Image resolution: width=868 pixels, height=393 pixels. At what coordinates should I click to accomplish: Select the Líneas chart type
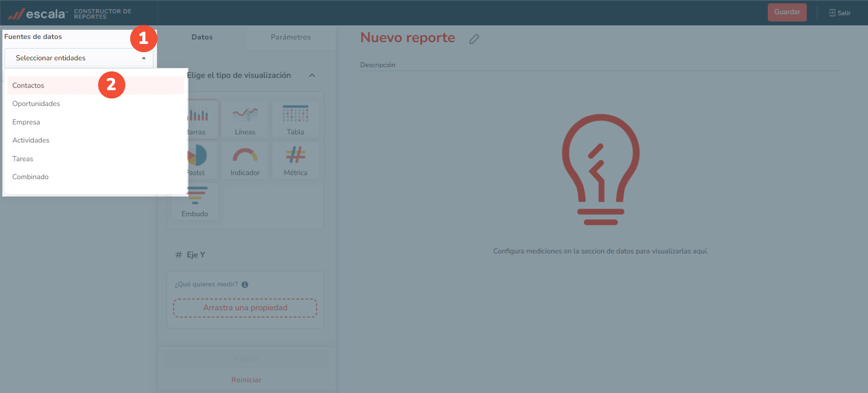pos(245,119)
